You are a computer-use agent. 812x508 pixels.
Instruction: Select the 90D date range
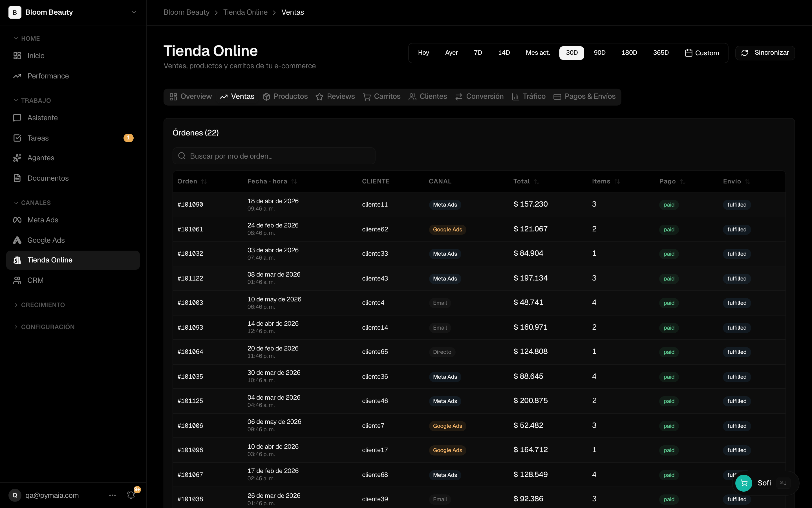click(x=600, y=53)
